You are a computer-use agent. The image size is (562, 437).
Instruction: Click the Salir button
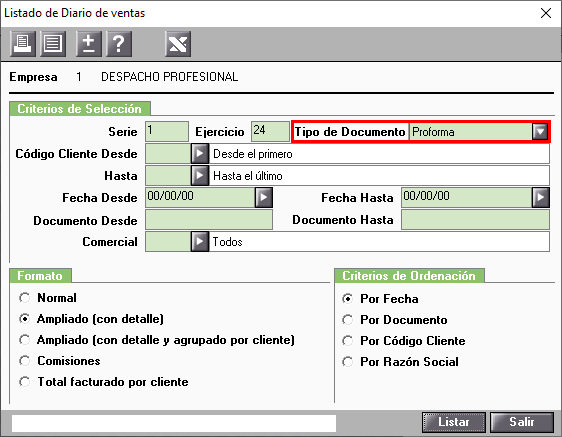tap(522, 422)
